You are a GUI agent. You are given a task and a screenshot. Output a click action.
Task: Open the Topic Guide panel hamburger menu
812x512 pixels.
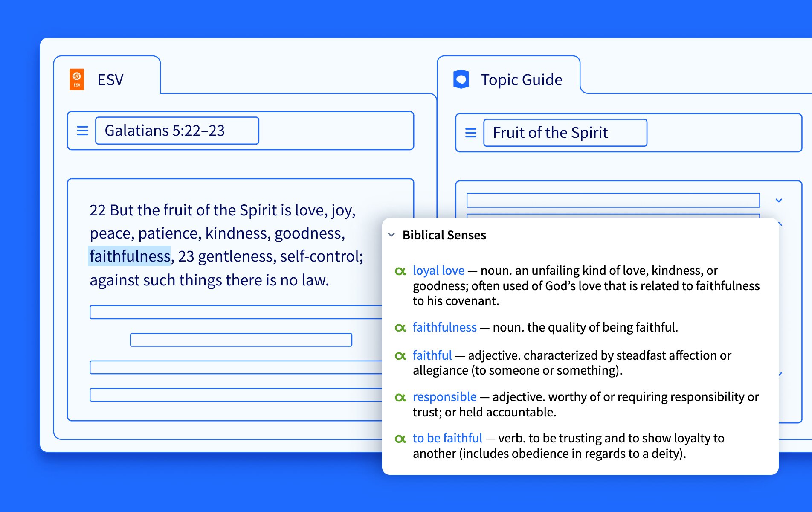coord(471,133)
